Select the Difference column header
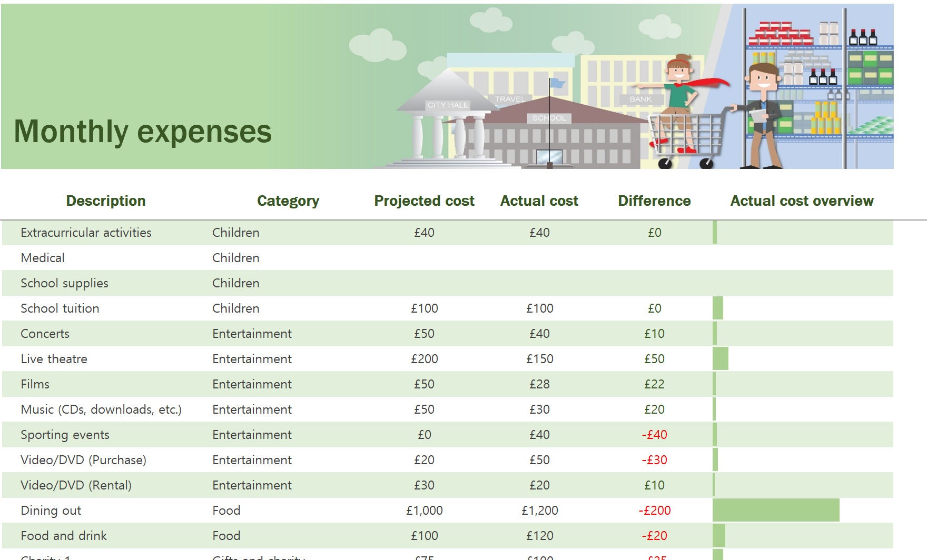 [654, 201]
